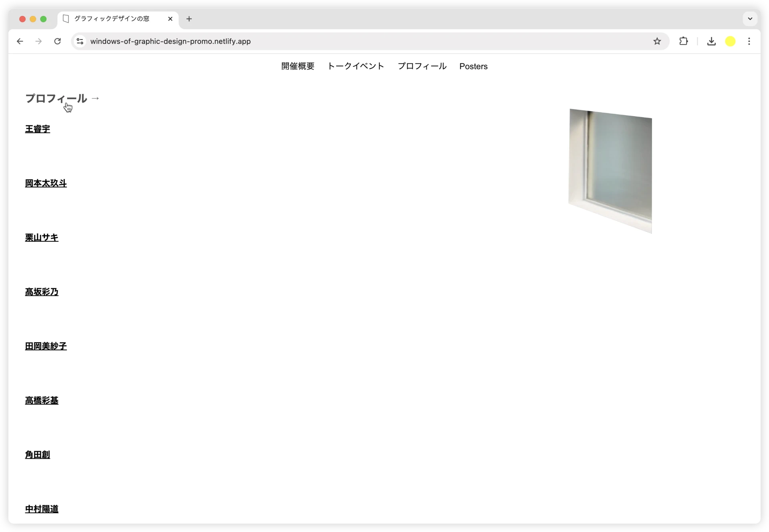Click the browser forward arrow
Viewport: 769px width, 532px height.
[38, 41]
